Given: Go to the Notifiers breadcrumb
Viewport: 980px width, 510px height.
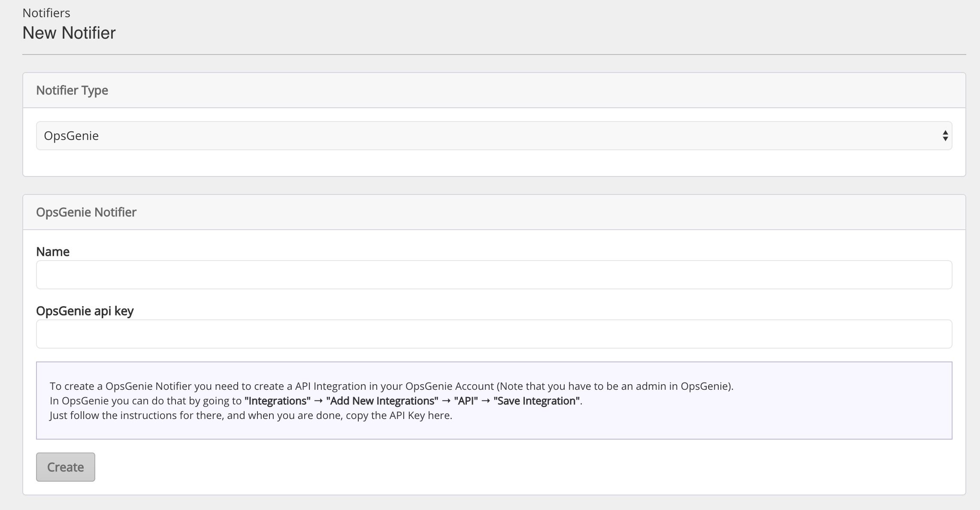Looking at the screenshot, I should tap(46, 13).
